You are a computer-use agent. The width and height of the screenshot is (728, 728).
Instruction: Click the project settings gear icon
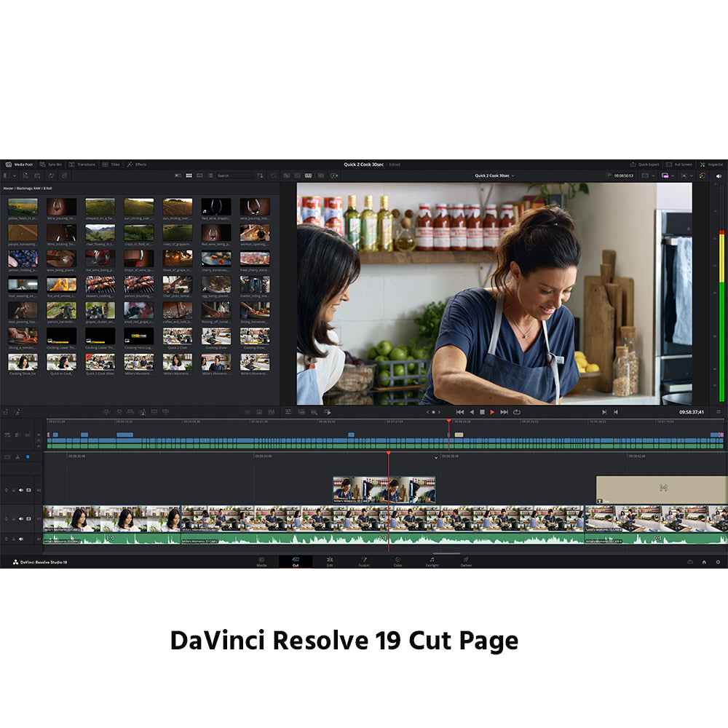point(718,562)
